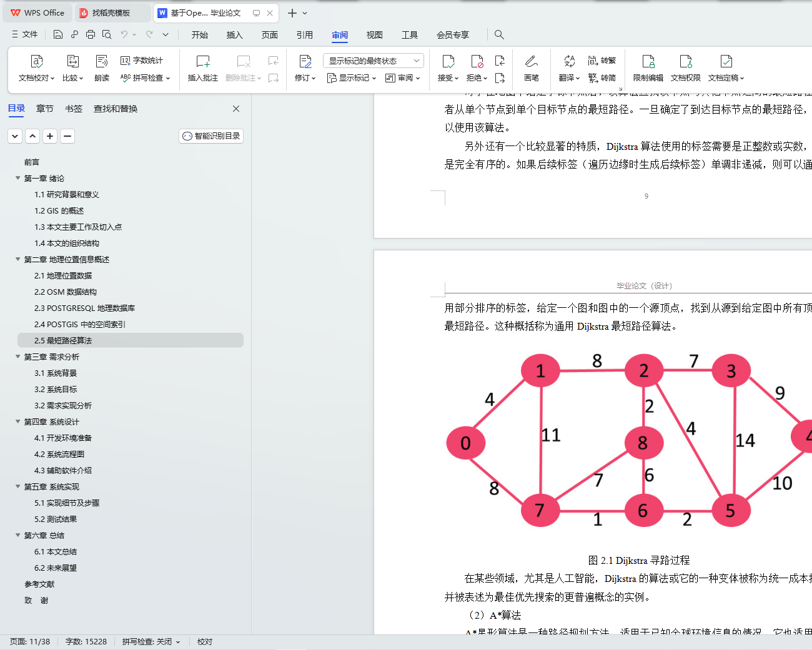
Task: Open 显示标记的最终状态 dropdown
Action: pos(374,61)
